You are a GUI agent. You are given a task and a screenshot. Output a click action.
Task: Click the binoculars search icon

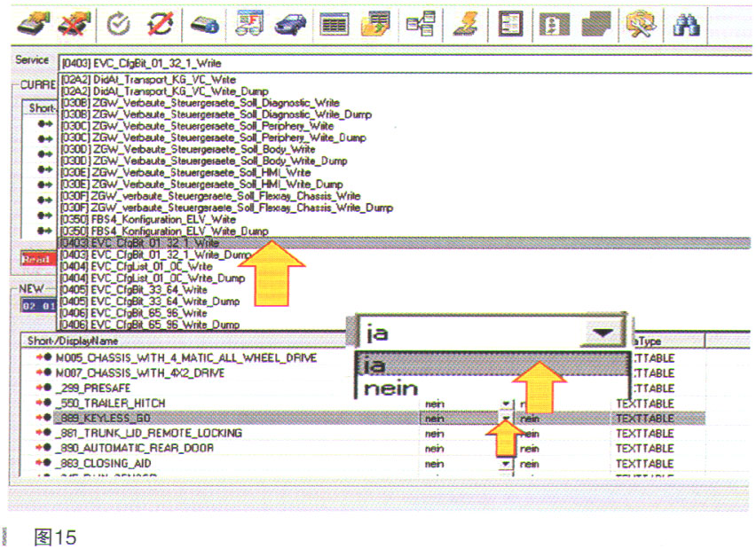[686, 24]
